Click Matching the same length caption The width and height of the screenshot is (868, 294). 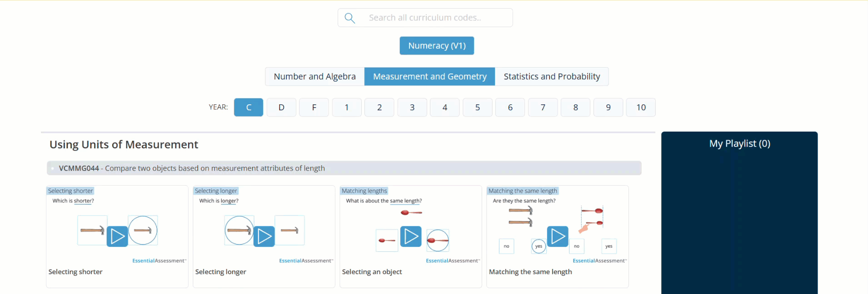[530, 272]
